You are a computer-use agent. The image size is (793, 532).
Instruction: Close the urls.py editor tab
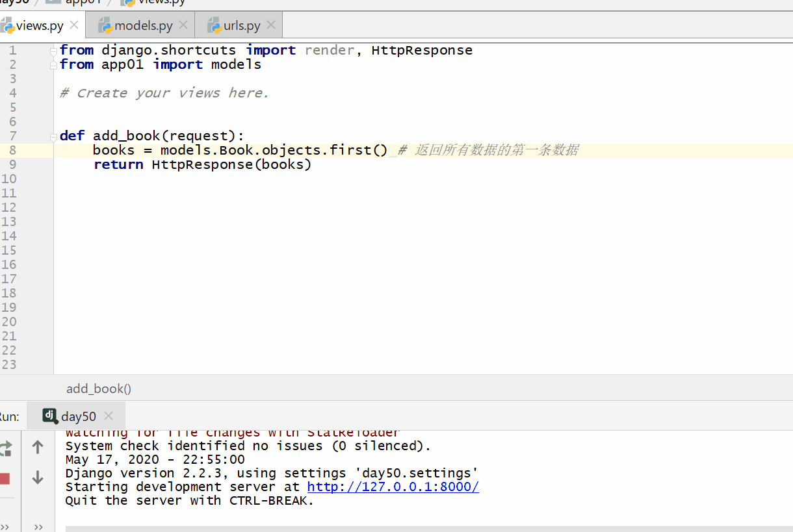[271, 25]
